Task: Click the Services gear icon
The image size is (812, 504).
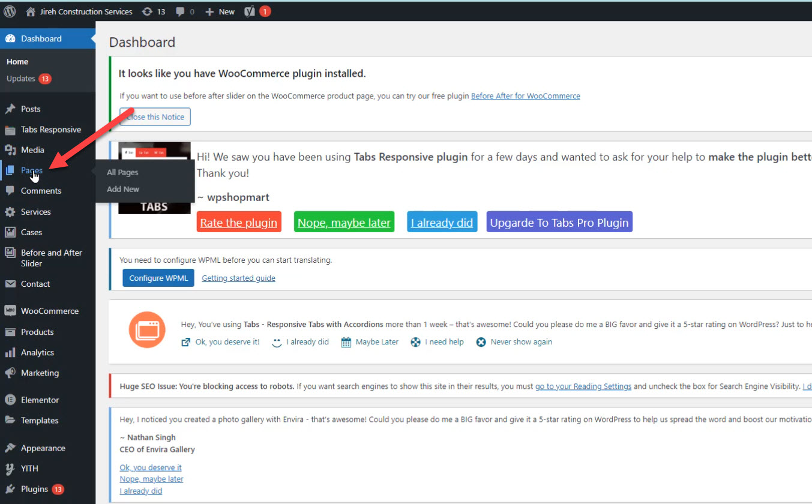Action: [10, 212]
